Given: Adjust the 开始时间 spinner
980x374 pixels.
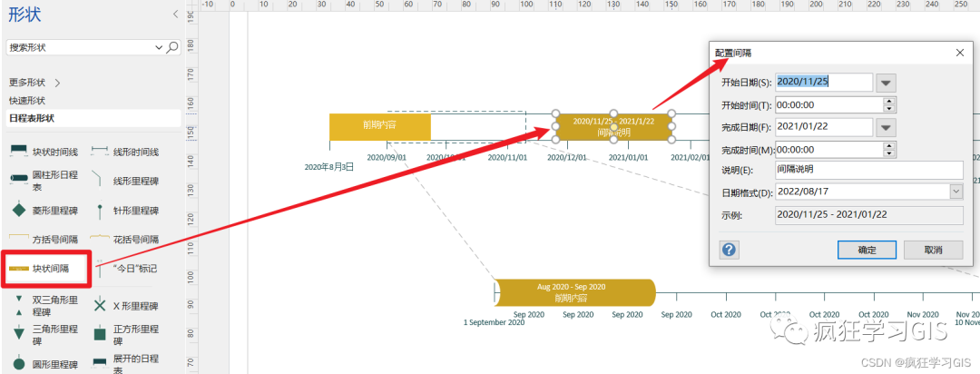Looking at the screenshot, I should pos(890,104).
